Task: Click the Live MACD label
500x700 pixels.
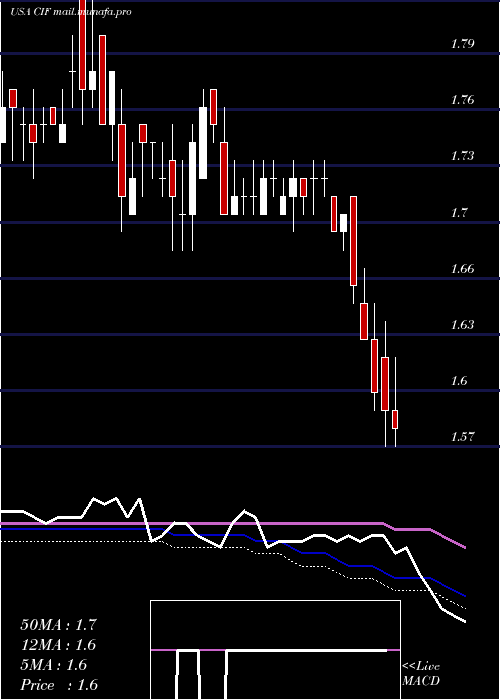Action: tap(421, 673)
